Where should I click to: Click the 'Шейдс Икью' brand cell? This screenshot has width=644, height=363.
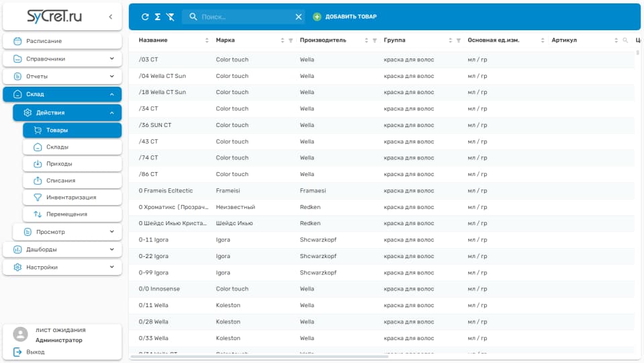(234, 223)
